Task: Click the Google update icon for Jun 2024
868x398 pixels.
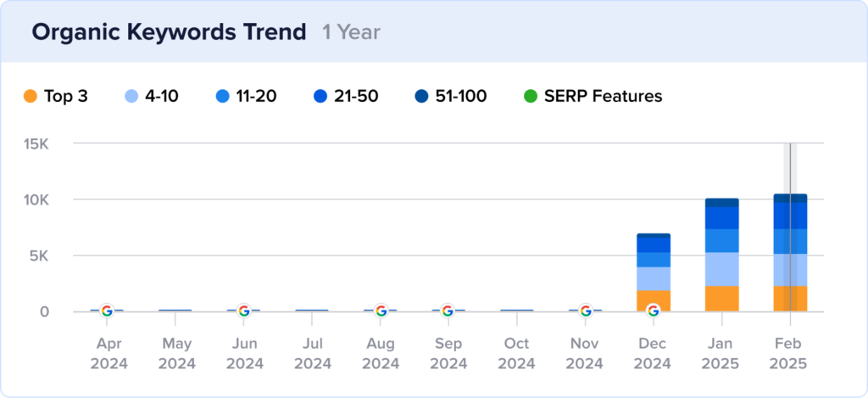Action: tap(243, 311)
